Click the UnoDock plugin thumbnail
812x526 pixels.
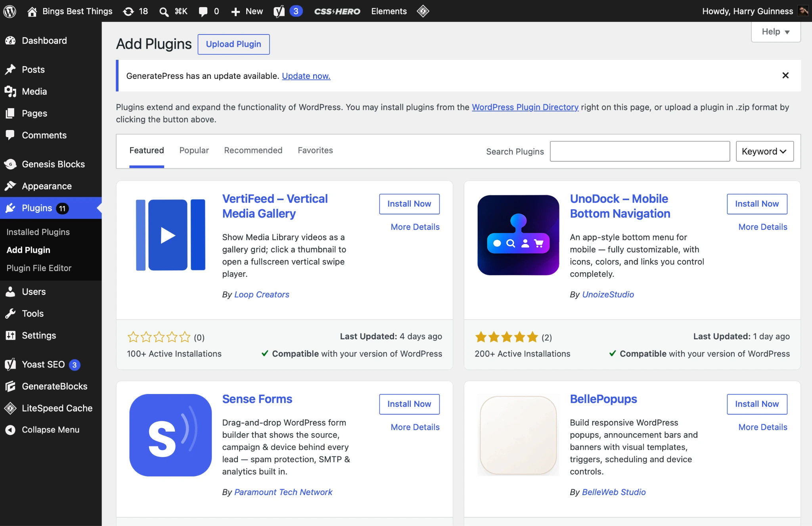pyautogui.click(x=518, y=235)
